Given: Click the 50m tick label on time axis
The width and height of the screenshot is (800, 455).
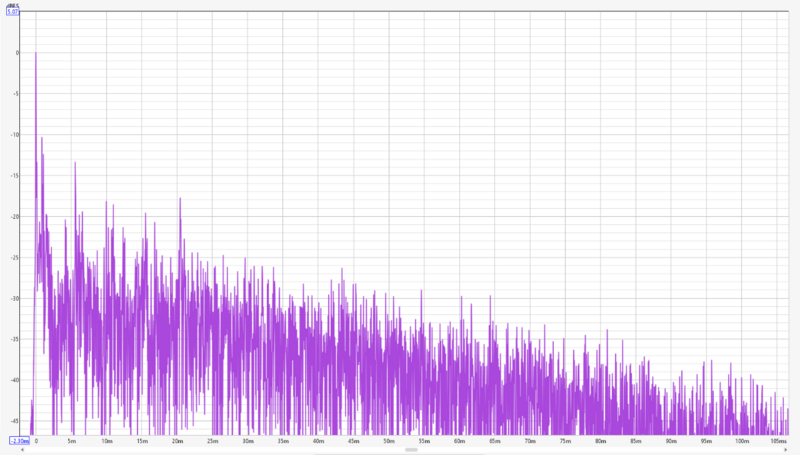Looking at the screenshot, I should [x=389, y=441].
